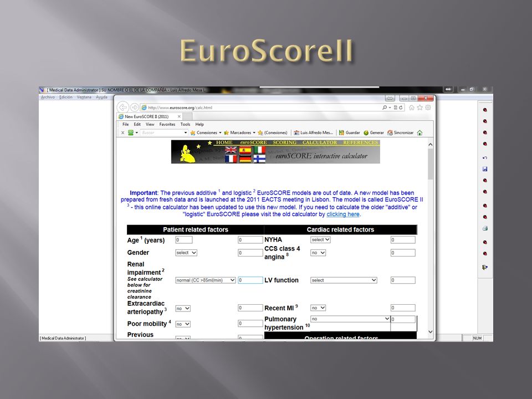
Task: Click the exit door icon in sidebar
Action: click(485, 267)
